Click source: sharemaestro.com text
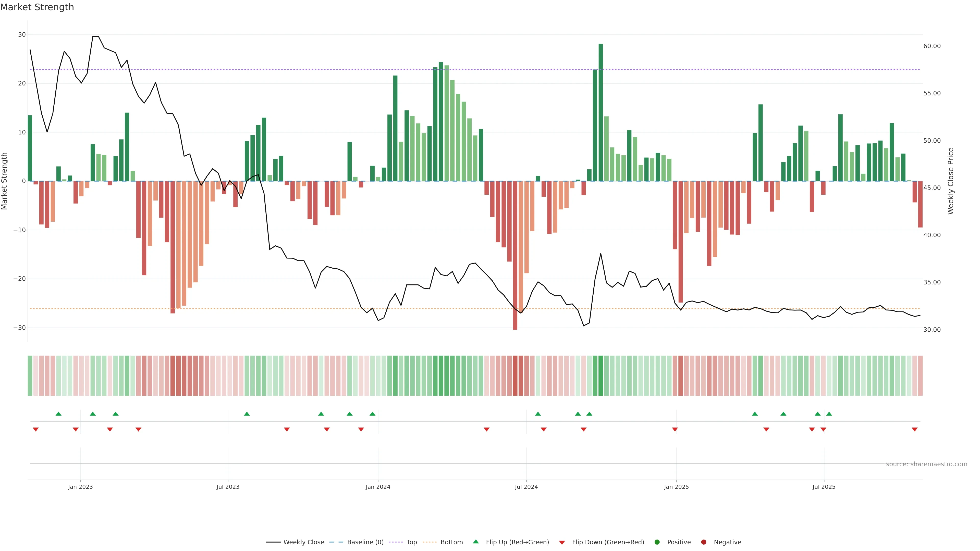The height and width of the screenshot is (551, 980). pyautogui.click(x=926, y=464)
